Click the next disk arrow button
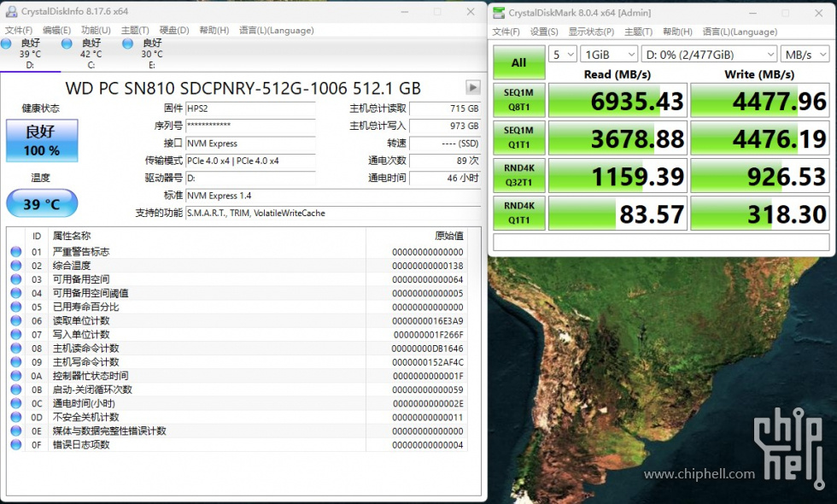837x504 pixels. pos(472,87)
